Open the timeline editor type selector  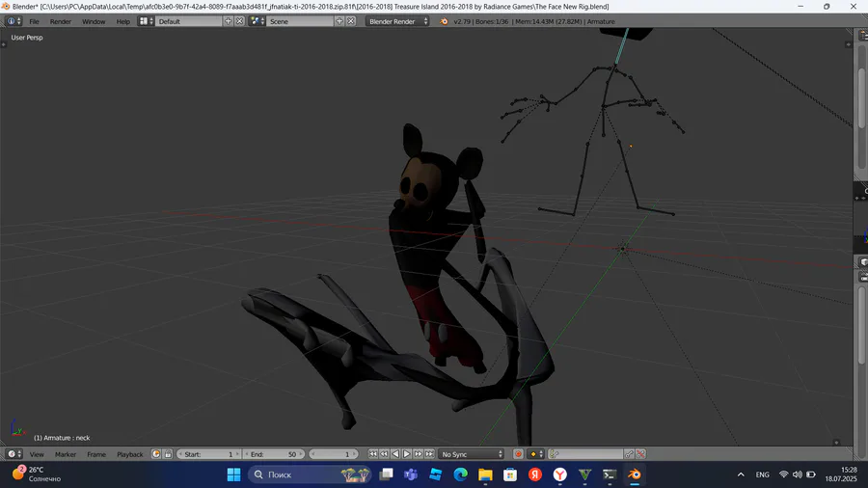pyautogui.click(x=14, y=453)
